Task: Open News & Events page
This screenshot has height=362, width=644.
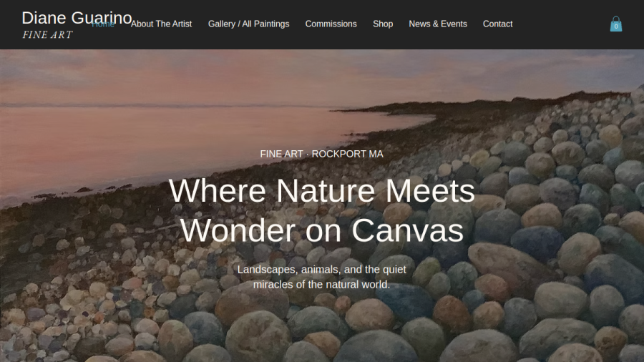Action: (438, 24)
